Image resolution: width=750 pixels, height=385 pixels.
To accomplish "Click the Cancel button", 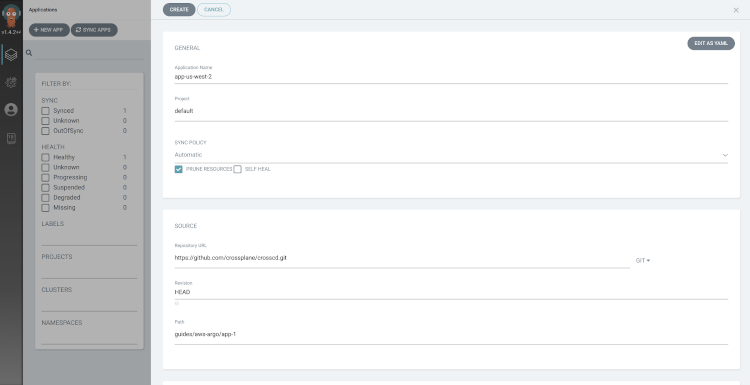I will [214, 10].
